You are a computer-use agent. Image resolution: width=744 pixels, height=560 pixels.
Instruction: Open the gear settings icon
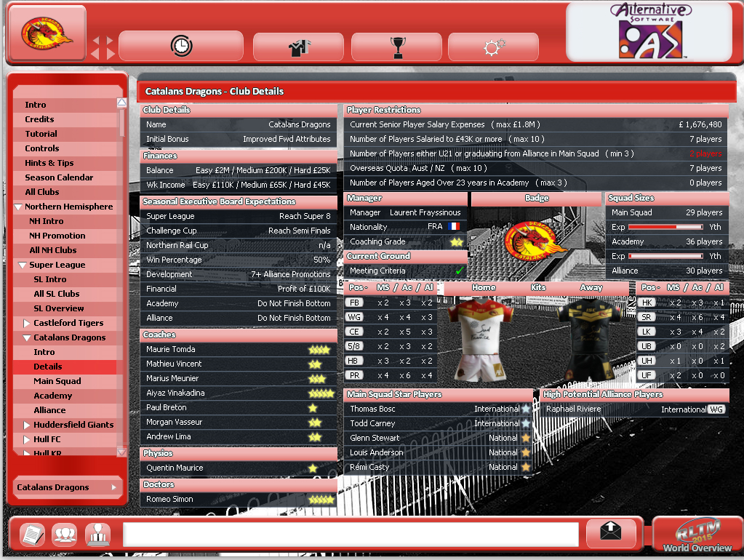(493, 45)
